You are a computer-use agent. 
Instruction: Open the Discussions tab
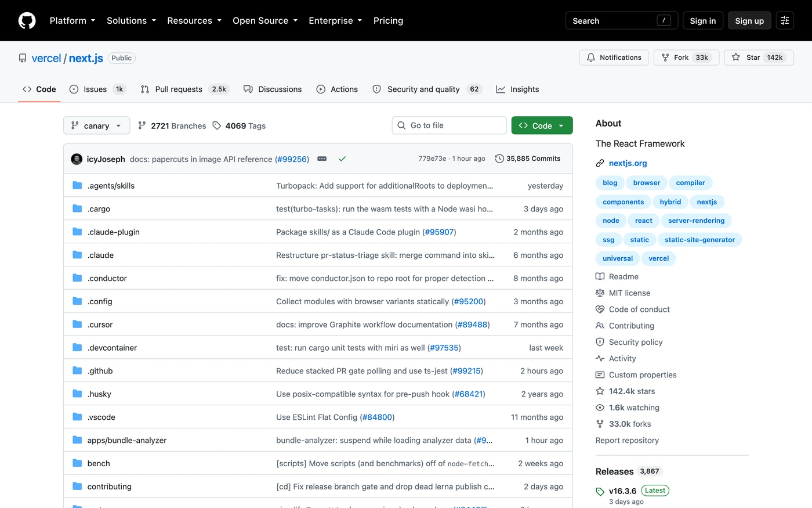[273, 89]
